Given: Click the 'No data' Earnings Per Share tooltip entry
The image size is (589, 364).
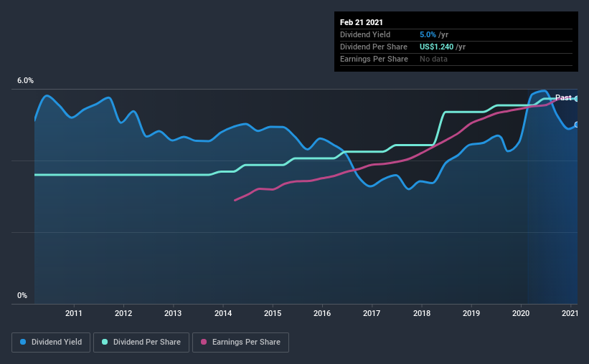Looking at the screenshot, I should (x=433, y=59).
